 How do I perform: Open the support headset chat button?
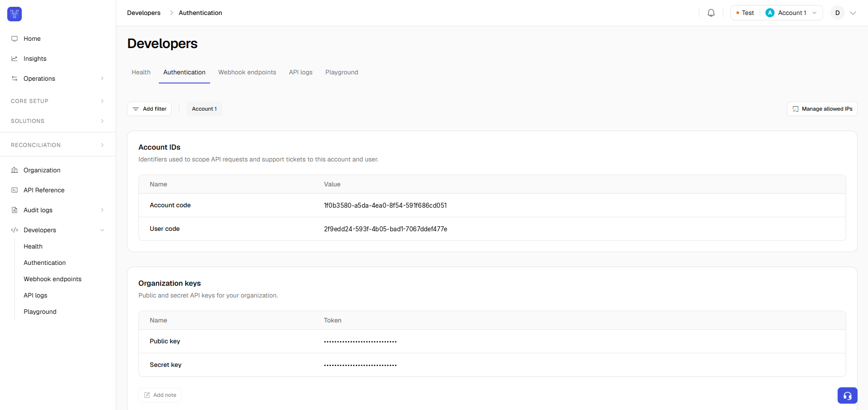[x=847, y=395]
